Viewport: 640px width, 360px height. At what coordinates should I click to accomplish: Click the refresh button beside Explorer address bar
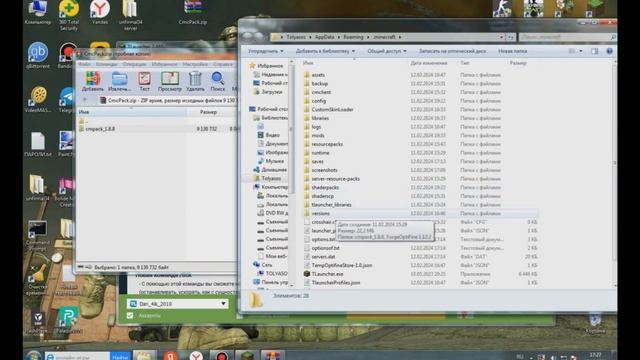(x=511, y=37)
